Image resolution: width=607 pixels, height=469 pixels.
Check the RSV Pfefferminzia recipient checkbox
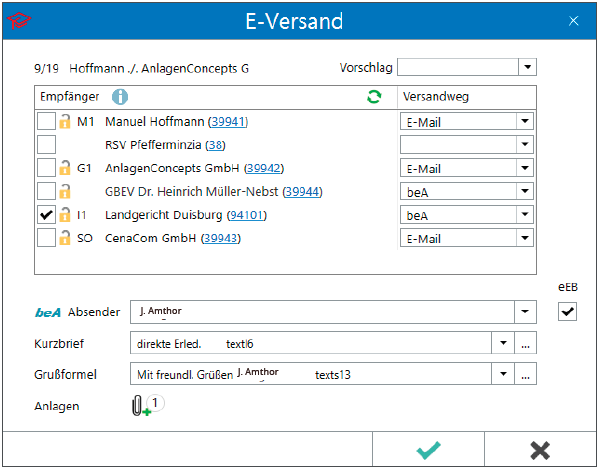(46, 145)
